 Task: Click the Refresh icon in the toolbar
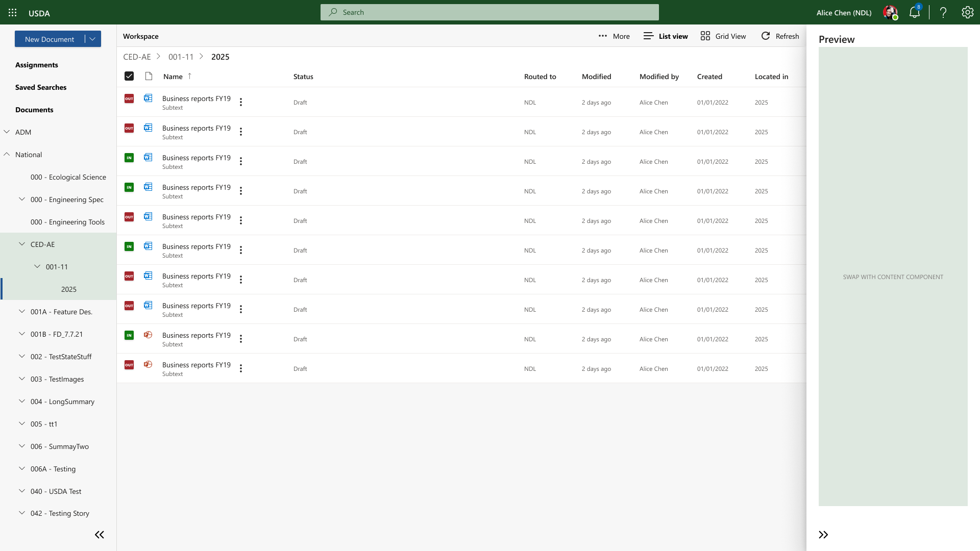pyautogui.click(x=766, y=36)
